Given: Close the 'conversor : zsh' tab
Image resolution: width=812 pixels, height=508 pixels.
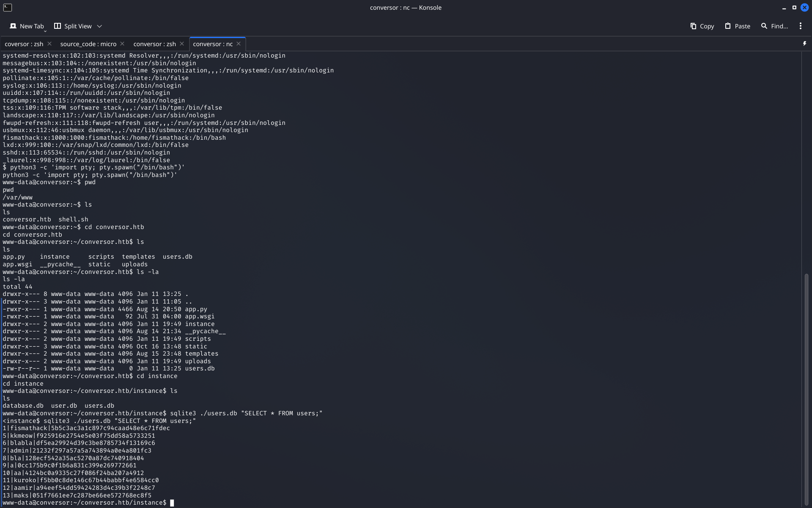Looking at the screenshot, I should tap(182, 44).
